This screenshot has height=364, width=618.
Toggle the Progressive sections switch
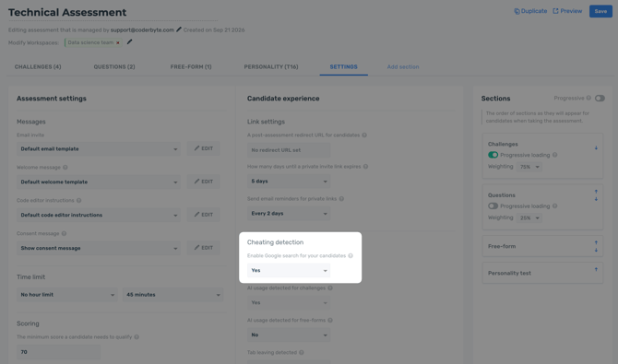coord(600,98)
